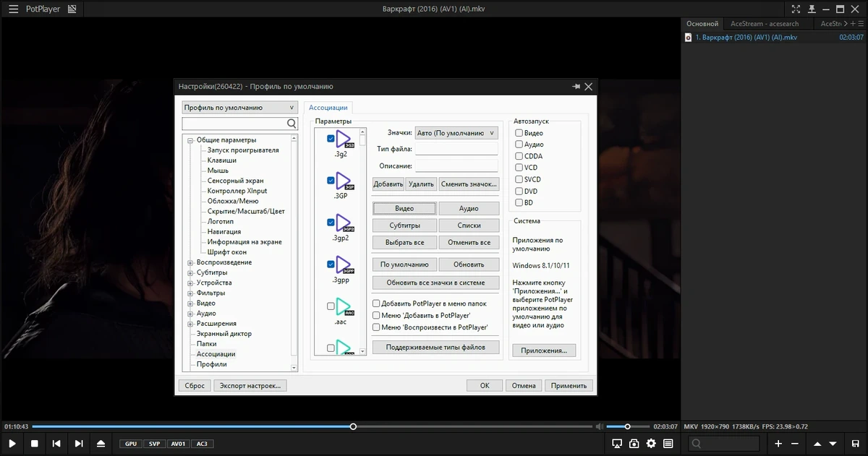The width and height of the screenshot is (868, 456).
Task: Select 'Логотип' in settings tree
Action: pos(220,221)
